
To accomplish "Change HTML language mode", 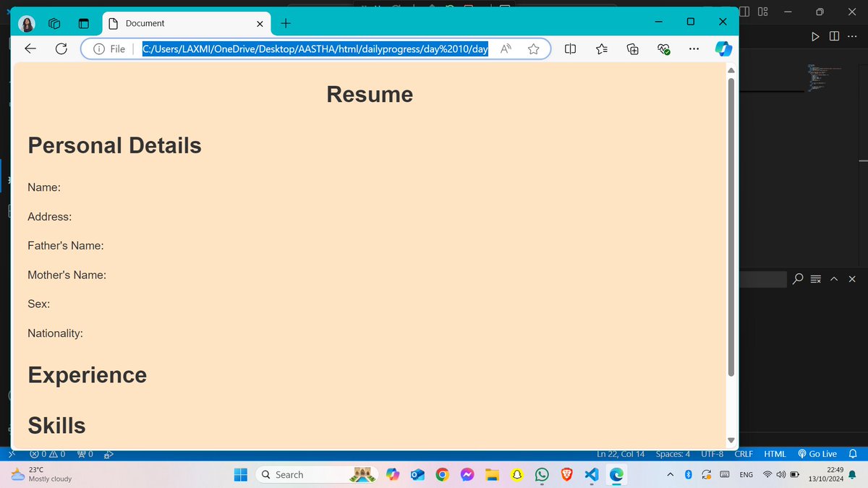I will [x=775, y=454].
